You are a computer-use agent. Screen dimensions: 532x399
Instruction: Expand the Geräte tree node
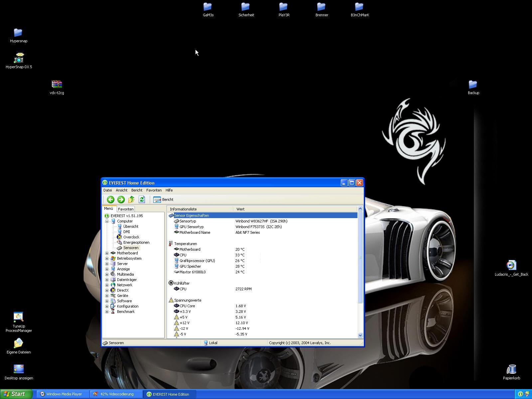[107, 296]
